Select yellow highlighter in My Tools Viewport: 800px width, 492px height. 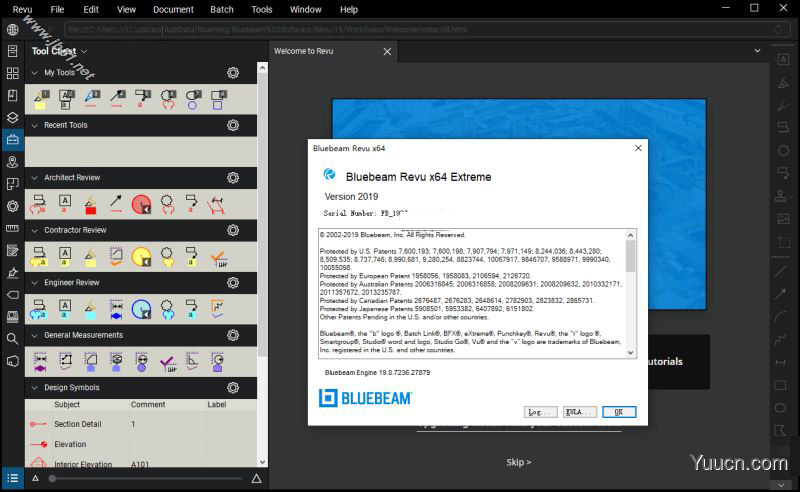click(x=40, y=100)
